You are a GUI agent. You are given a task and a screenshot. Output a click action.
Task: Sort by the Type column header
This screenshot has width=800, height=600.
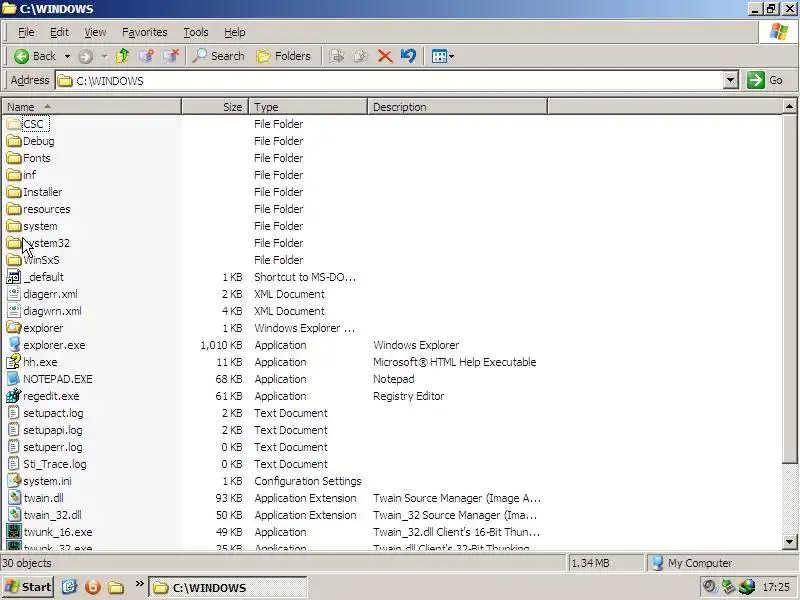308,107
